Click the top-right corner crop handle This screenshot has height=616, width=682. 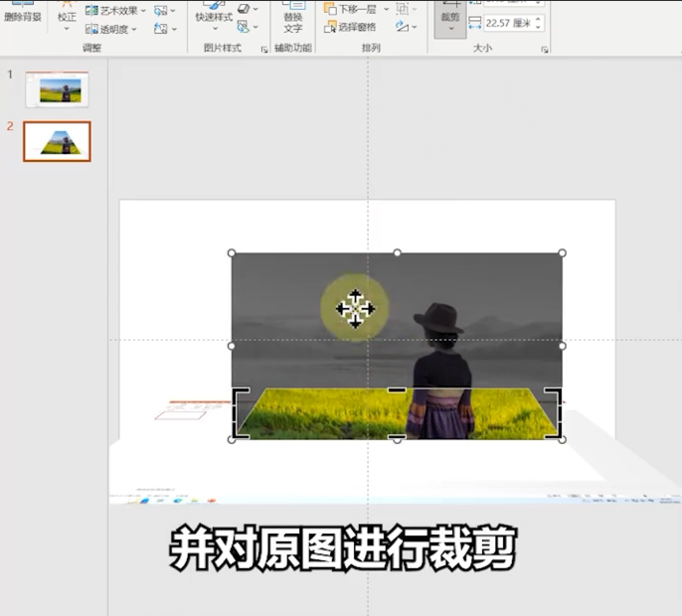click(x=553, y=396)
